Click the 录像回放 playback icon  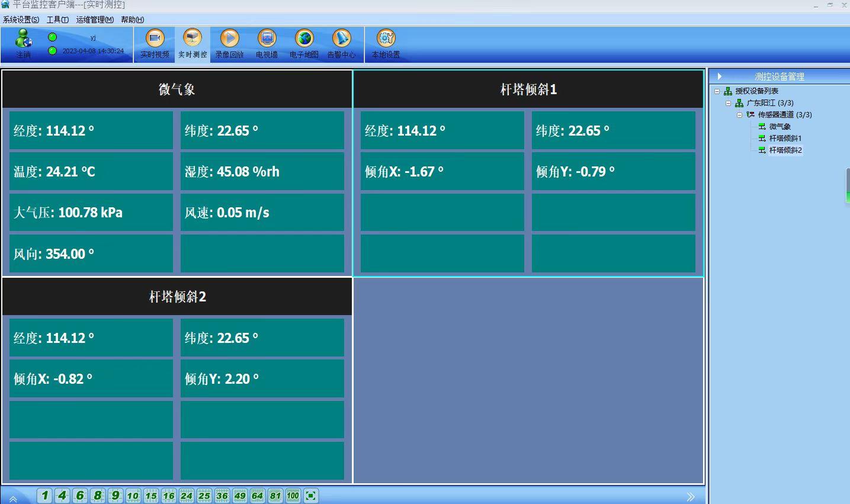[x=229, y=44]
